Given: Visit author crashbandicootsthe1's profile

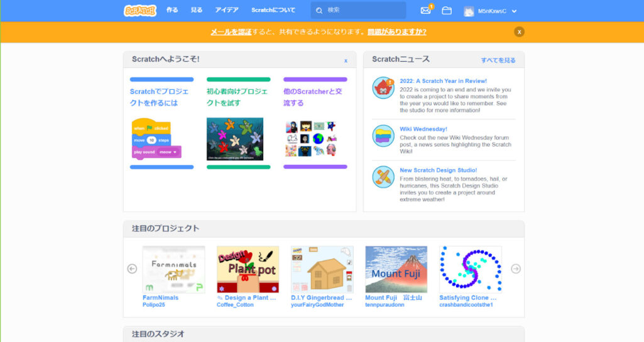Looking at the screenshot, I should click(x=466, y=305).
